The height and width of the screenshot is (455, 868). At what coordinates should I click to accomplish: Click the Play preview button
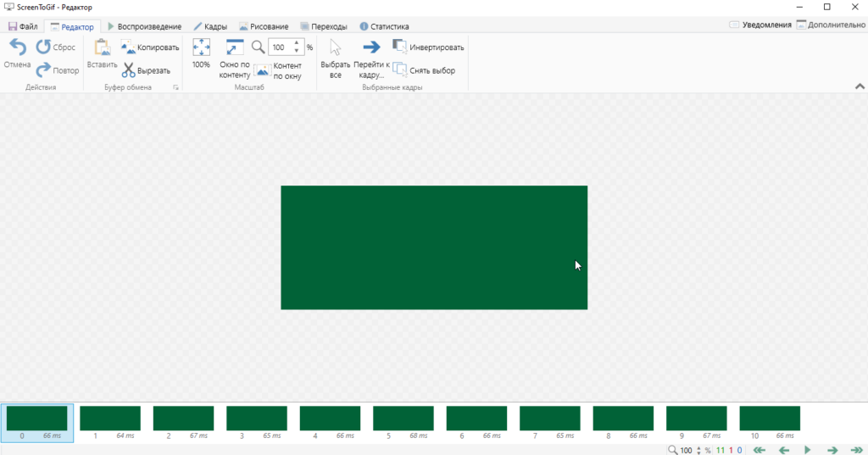click(x=808, y=450)
